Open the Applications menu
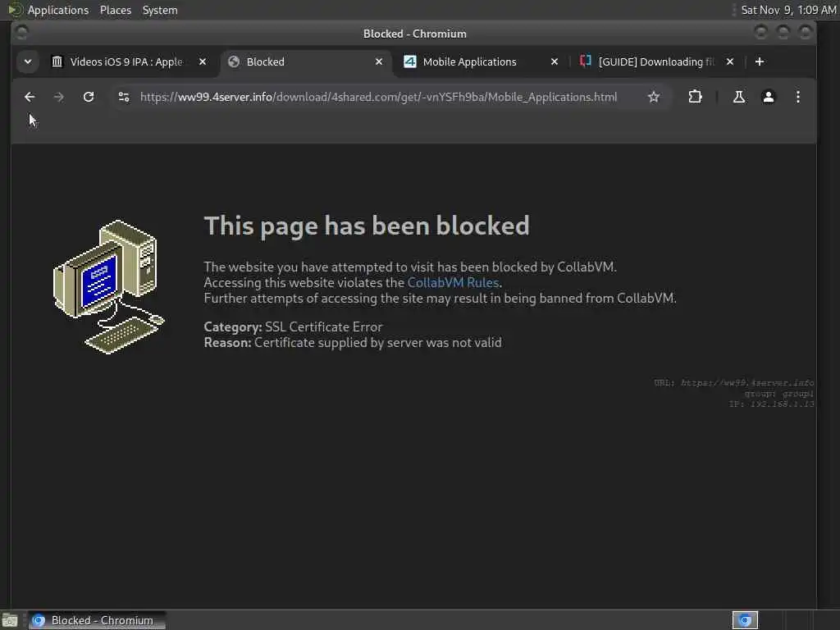The width and height of the screenshot is (840, 630). [x=58, y=10]
